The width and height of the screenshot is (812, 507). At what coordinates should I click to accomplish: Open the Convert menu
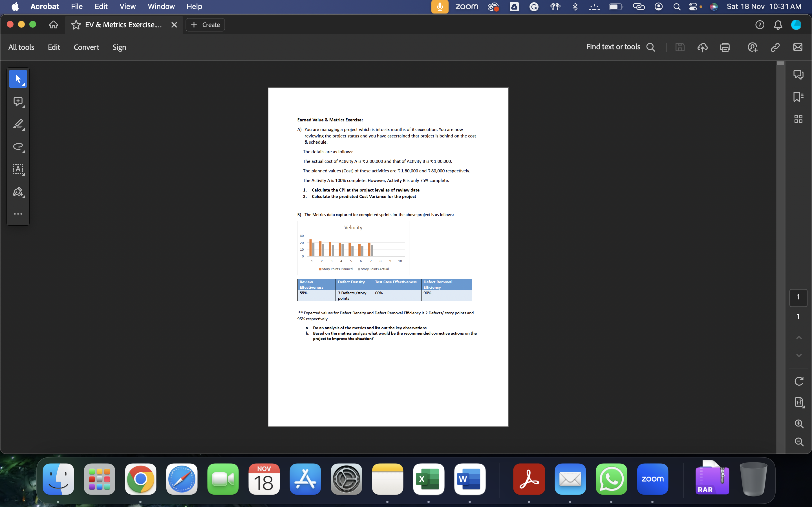(x=87, y=47)
